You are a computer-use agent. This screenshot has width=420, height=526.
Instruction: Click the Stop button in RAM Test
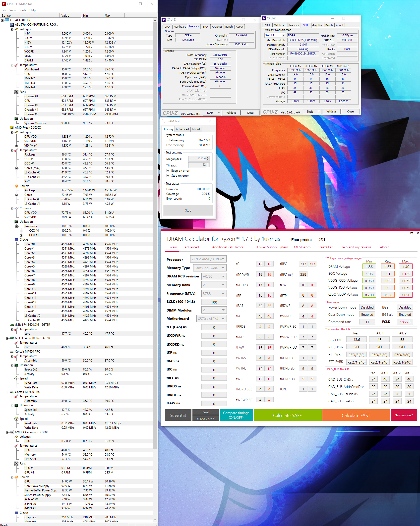188,210
